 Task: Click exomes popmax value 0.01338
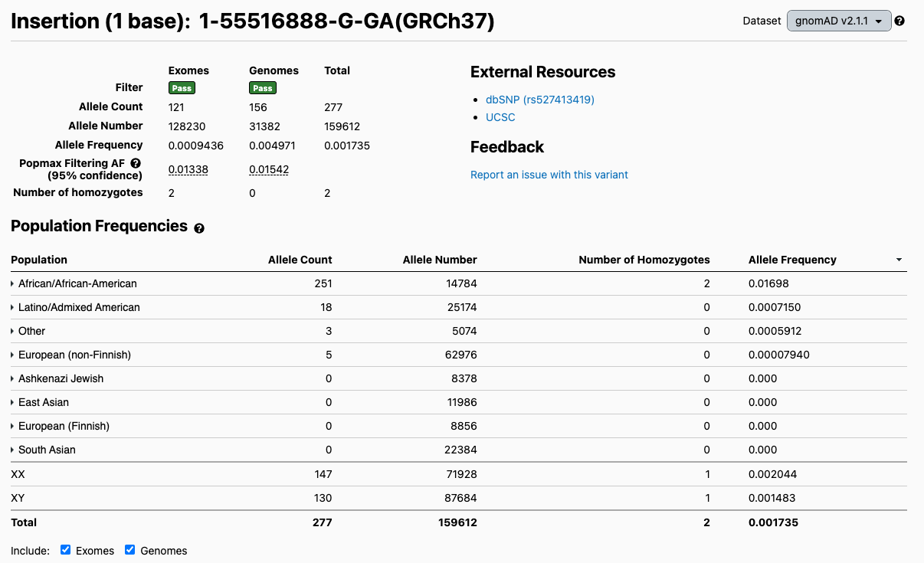pyautogui.click(x=188, y=169)
